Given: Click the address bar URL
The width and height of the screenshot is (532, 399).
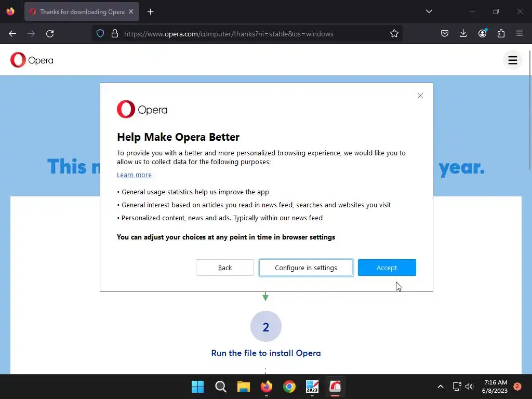Looking at the screenshot, I should click(229, 34).
